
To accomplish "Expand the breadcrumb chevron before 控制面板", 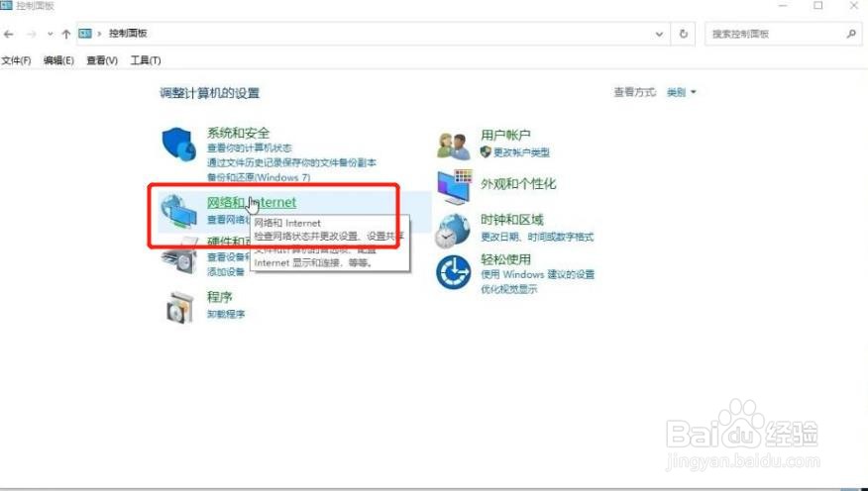I will coord(100,34).
